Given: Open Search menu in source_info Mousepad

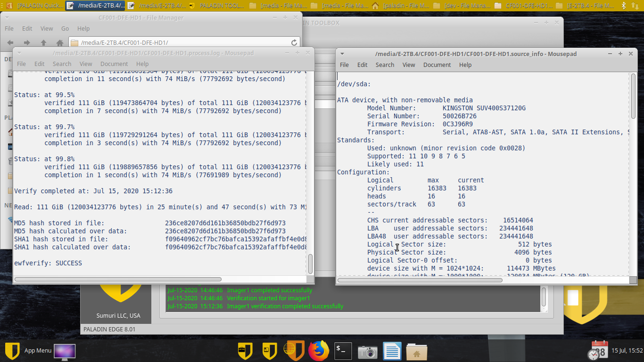Looking at the screenshot, I should (385, 65).
